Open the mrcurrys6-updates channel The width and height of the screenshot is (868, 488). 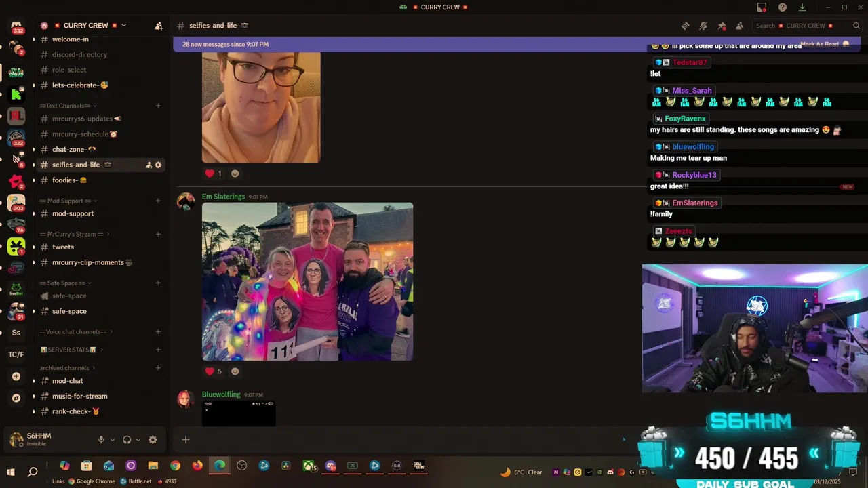[x=86, y=119]
